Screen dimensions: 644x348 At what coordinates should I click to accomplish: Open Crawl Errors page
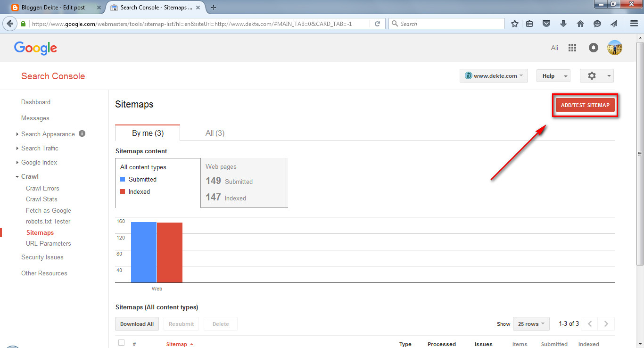pyautogui.click(x=42, y=188)
